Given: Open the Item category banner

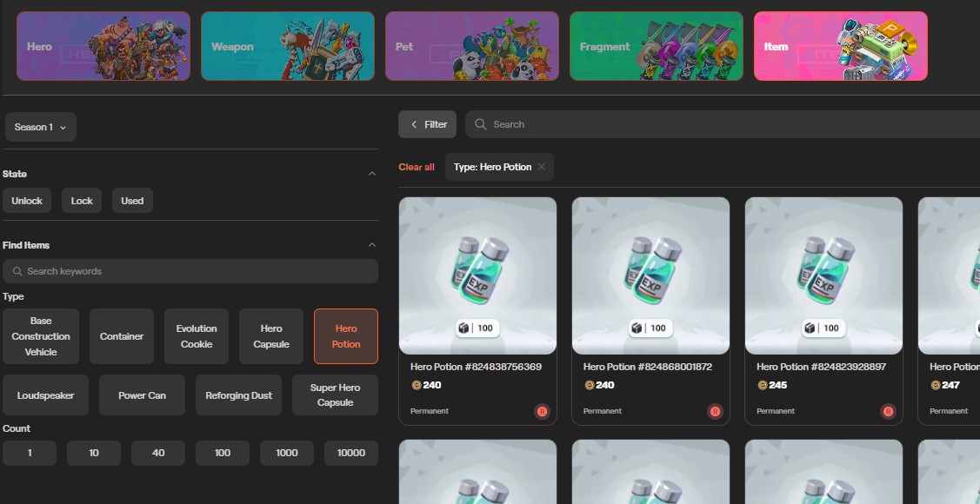Looking at the screenshot, I should pos(841,46).
